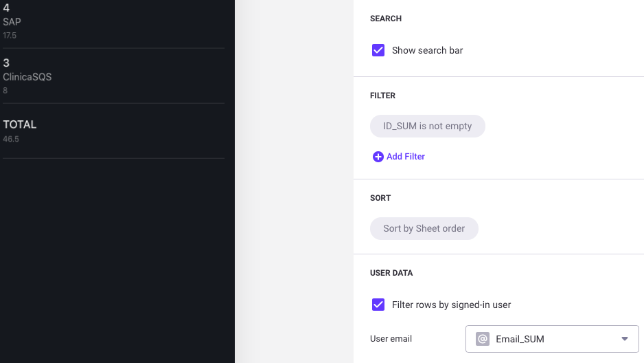Image resolution: width=644 pixels, height=363 pixels.
Task: Click the plus icon beside Add Filter
Action: [x=378, y=157]
